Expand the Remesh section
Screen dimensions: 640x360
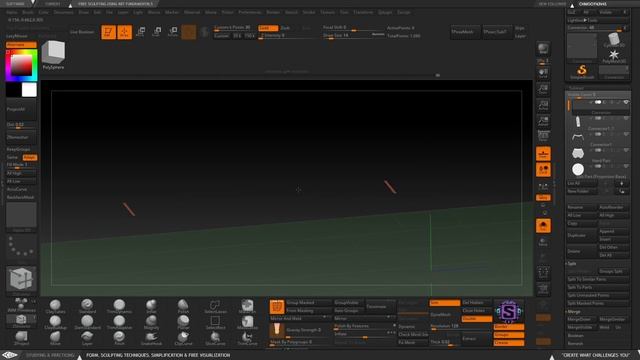click(575, 344)
